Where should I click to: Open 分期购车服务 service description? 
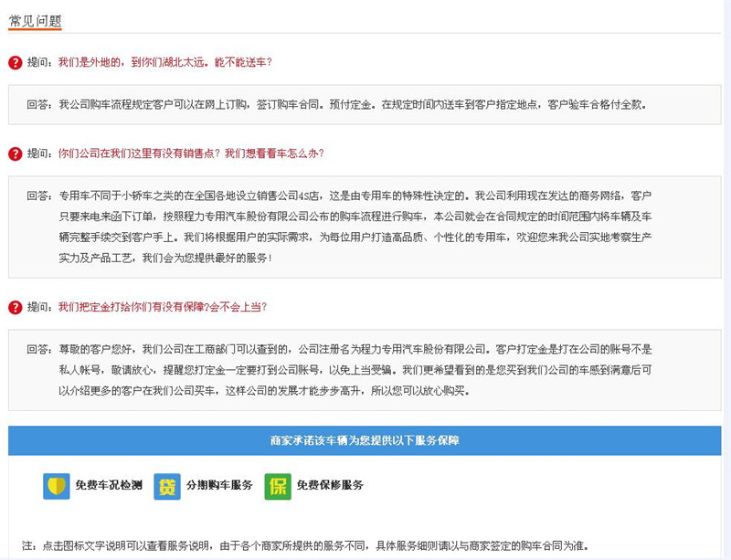pyautogui.click(x=219, y=485)
